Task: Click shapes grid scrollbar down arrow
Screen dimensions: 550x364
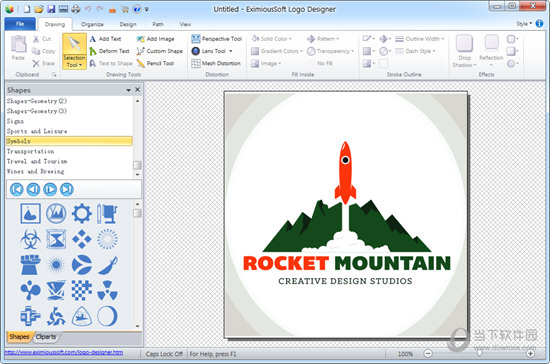Action: (x=138, y=326)
